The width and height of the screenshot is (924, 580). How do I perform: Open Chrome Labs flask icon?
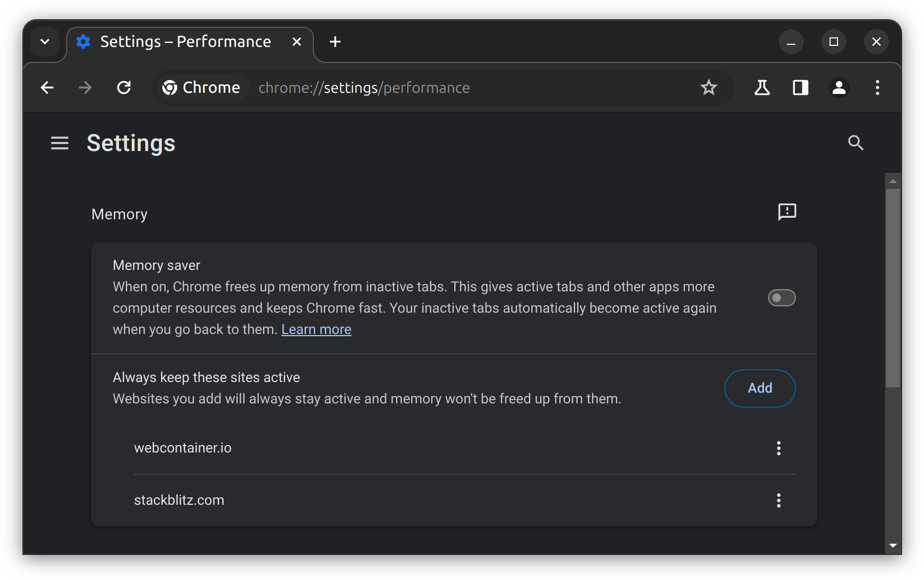pyautogui.click(x=762, y=88)
